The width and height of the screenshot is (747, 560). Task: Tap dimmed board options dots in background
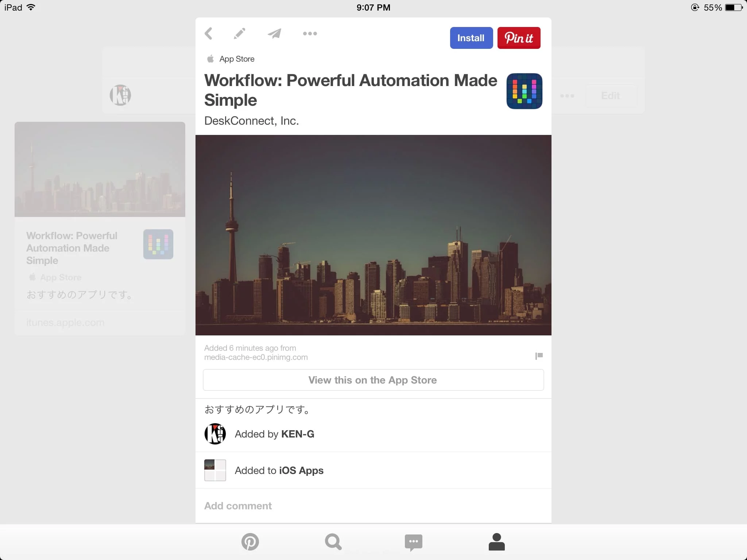coord(567,96)
